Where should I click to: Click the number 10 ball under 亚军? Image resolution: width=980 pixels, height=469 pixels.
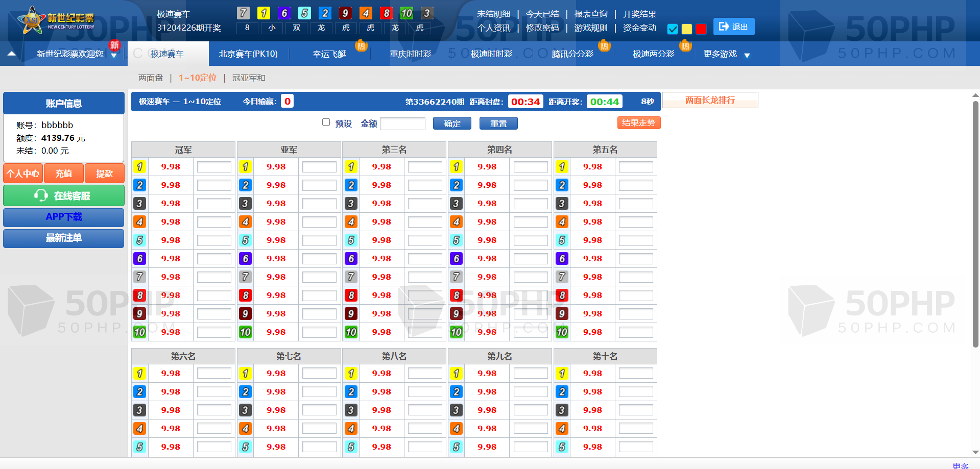tap(245, 332)
